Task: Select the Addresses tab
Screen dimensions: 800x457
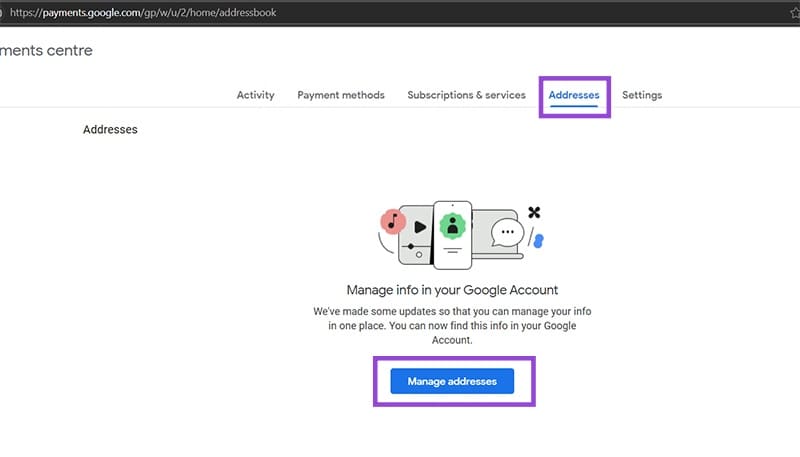Action: 574,95
